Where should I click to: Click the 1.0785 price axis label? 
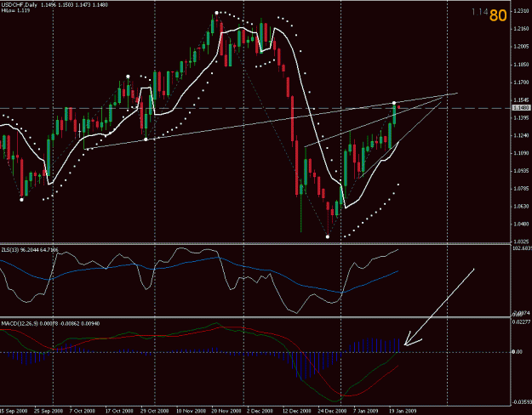521,188
